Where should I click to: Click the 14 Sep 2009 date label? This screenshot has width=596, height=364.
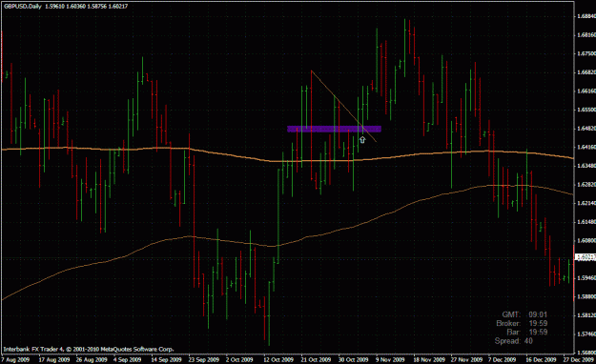click(166, 359)
